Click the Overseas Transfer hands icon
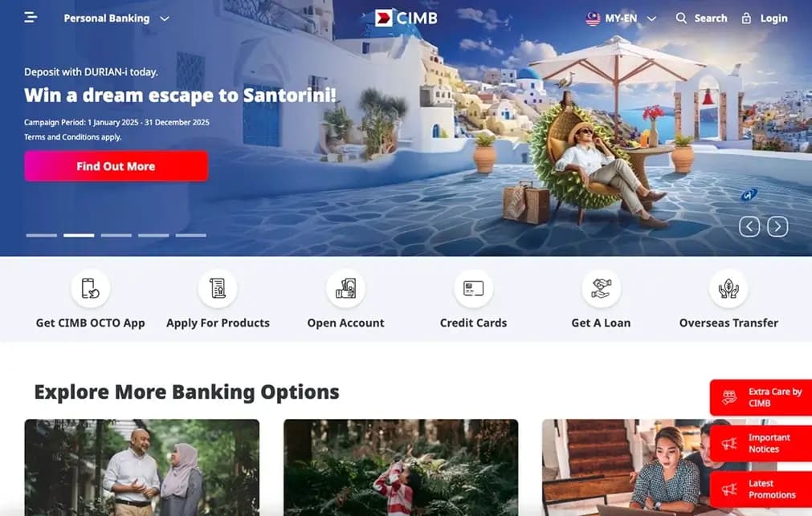 point(728,288)
